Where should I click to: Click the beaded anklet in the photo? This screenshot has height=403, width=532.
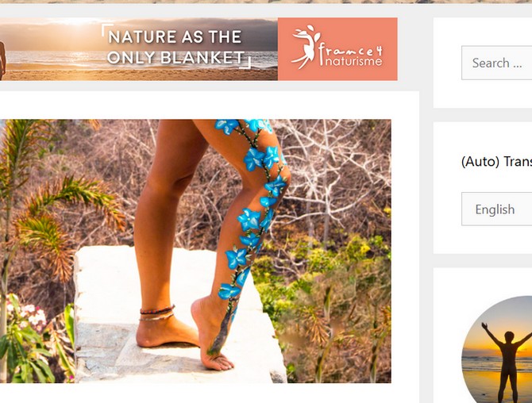tap(157, 313)
